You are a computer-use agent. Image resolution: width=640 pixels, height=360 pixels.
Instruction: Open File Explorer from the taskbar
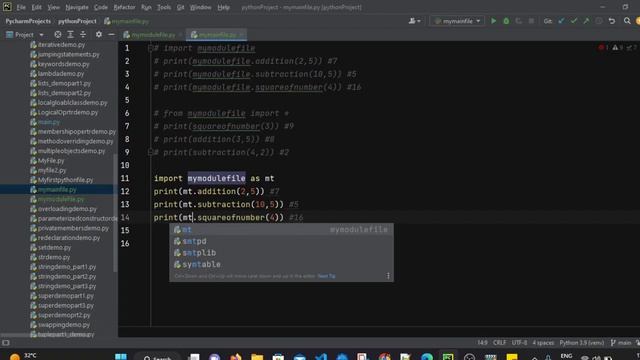tap(257, 357)
